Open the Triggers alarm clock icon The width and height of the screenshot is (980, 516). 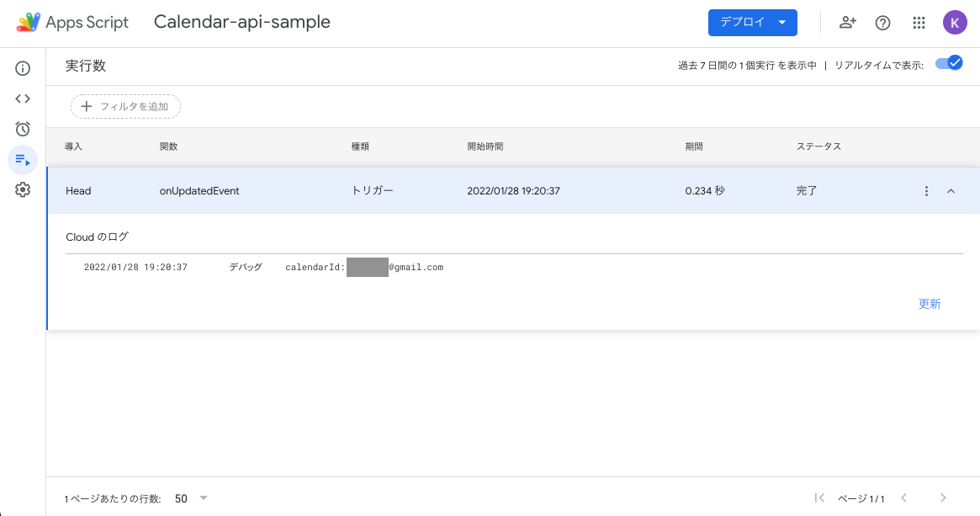coord(23,129)
